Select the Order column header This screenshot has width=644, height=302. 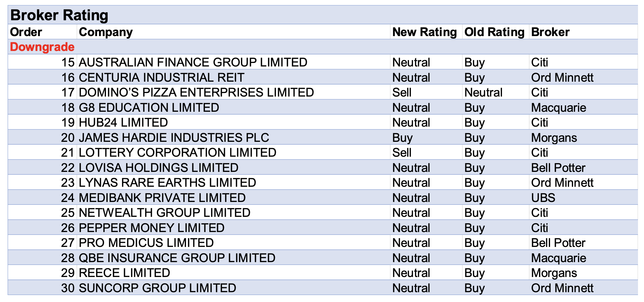(26, 32)
